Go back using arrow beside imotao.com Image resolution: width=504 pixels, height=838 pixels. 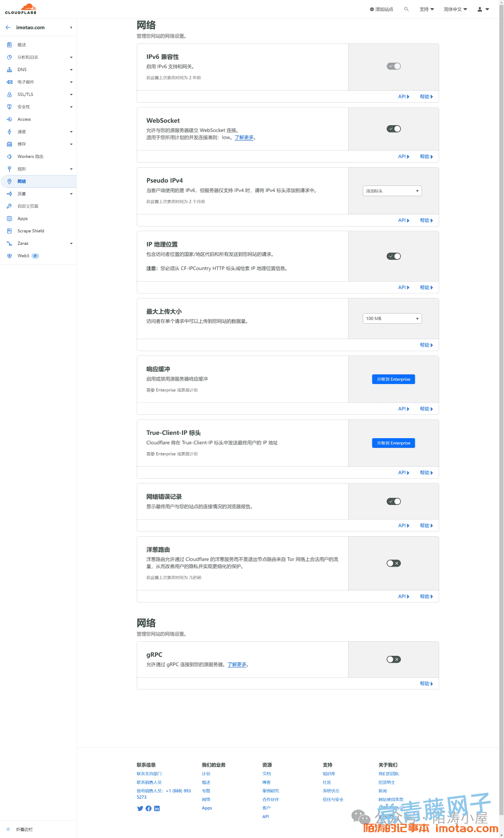click(x=8, y=28)
